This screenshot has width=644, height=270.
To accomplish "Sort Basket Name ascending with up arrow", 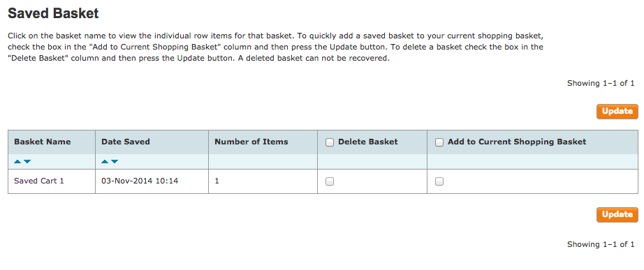I will (17, 162).
